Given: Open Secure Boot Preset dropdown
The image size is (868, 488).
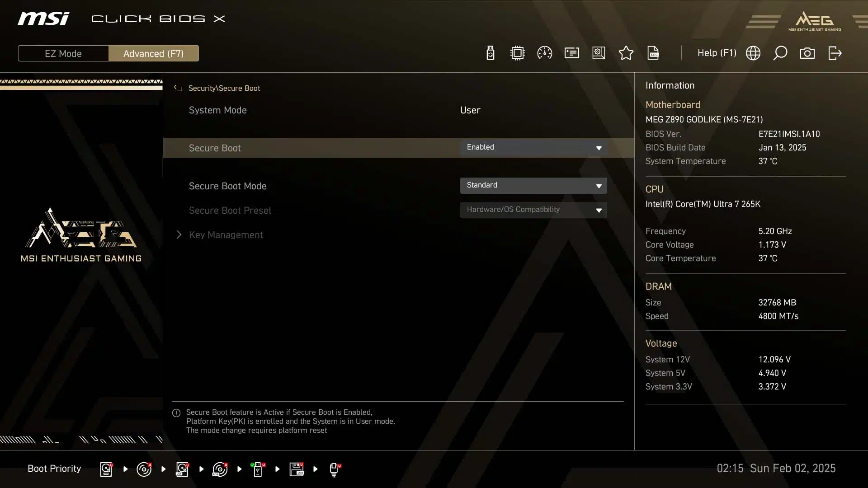Looking at the screenshot, I should coord(533,210).
